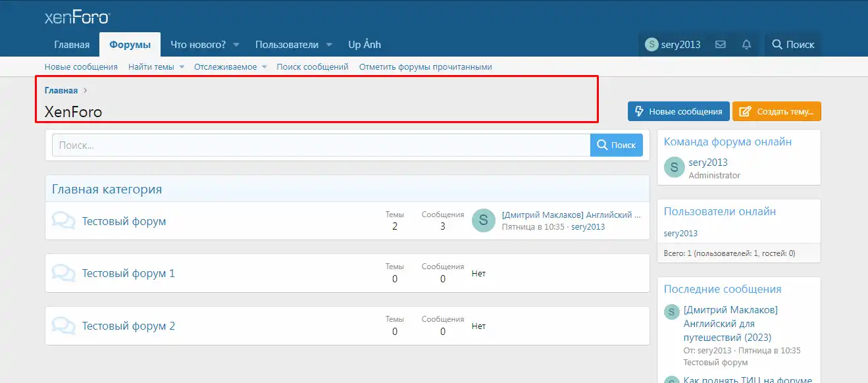Open the Поиск search in top navigation
Screen dimensions: 868x383
click(793, 45)
